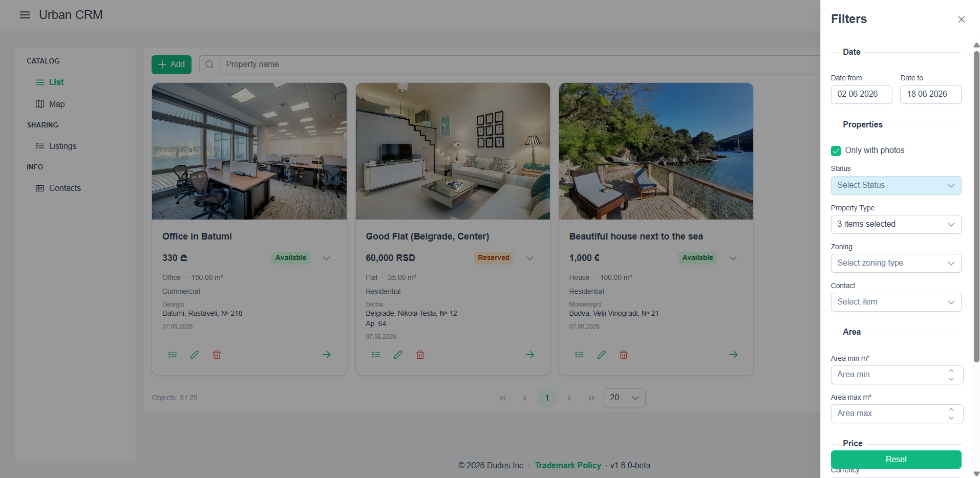The height and width of the screenshot is (478, 980).
Task: Delete the Good Flat (Belgrade, Center) property
Action: click(x=420, y=355)
